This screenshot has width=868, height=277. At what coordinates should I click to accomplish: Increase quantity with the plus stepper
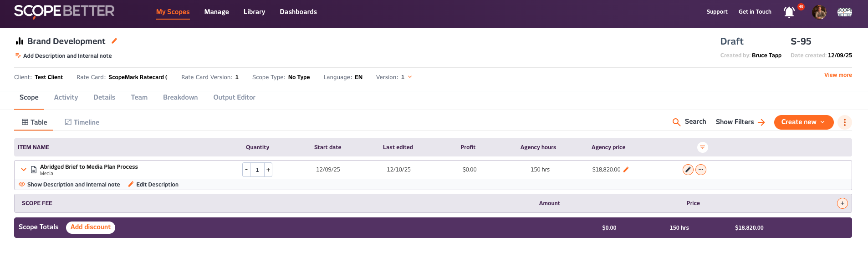coord(268,170)
